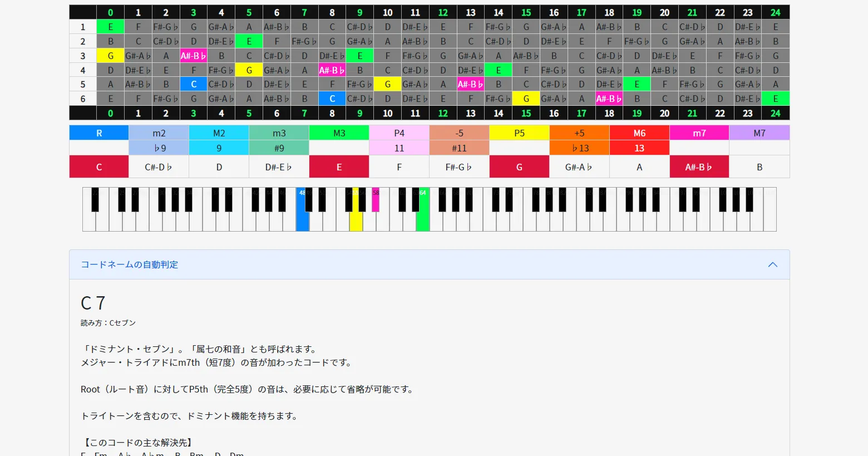This screenshot has height=456, width=868.
Task: Click the コードネームの自動判定 header title
Action: 130,264
